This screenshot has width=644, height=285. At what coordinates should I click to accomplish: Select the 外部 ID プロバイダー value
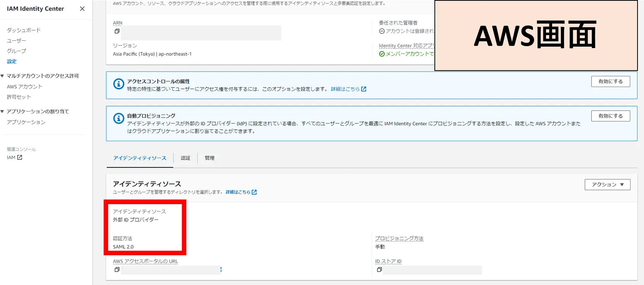click(136, 220)
